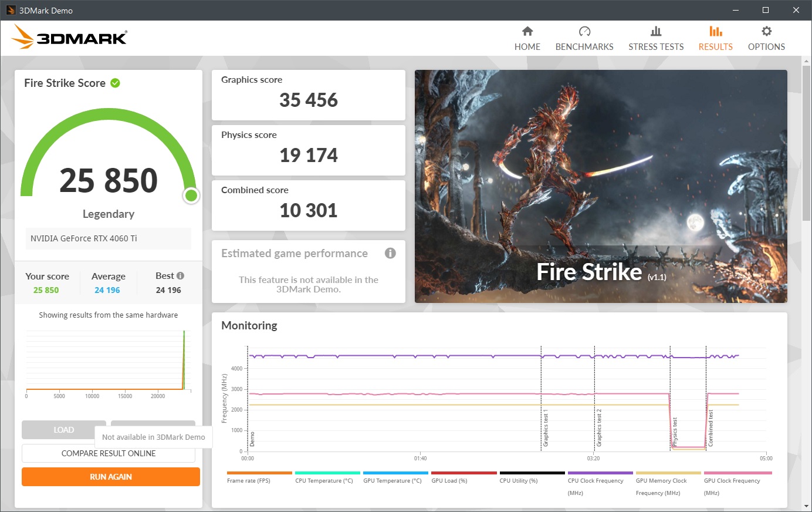Click the scrollbar up arrow
The width and height of the screenshot is (812, 512).
tap(807, 61)
